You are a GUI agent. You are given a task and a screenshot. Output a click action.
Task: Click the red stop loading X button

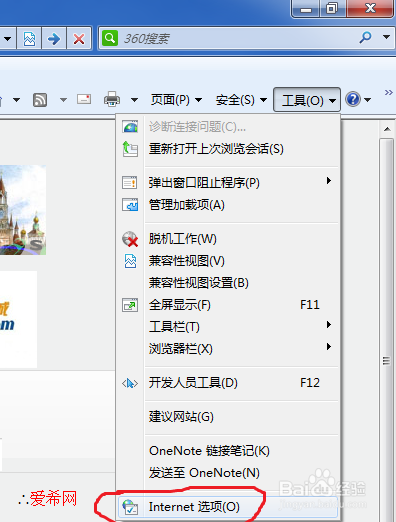(79, 39)
